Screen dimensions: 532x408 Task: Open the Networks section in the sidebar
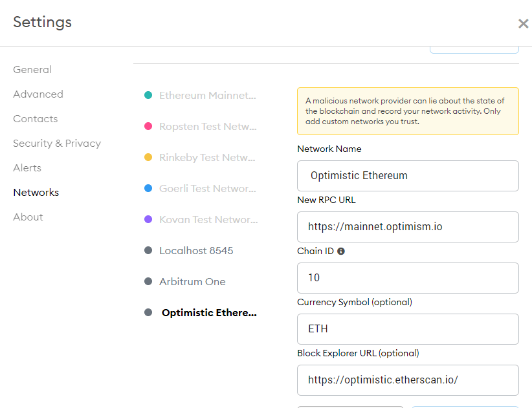pyautogui.click(x=36, y=192)
